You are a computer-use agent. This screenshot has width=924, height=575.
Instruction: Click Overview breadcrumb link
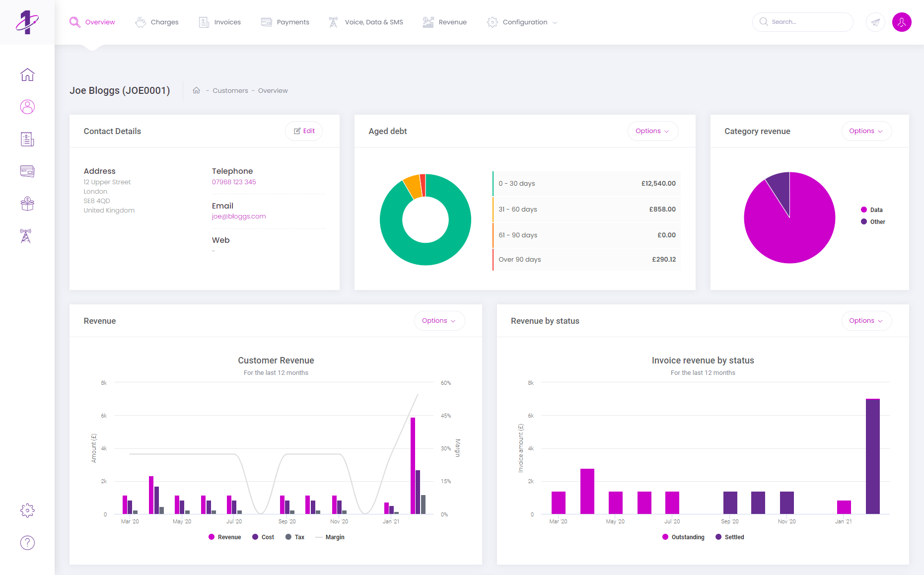[x=273, y=90]
